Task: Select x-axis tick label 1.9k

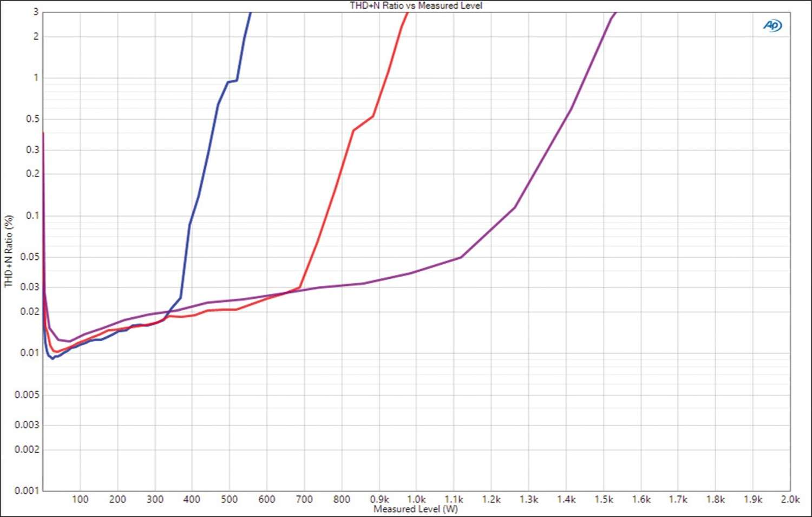Action: (752, 499)
